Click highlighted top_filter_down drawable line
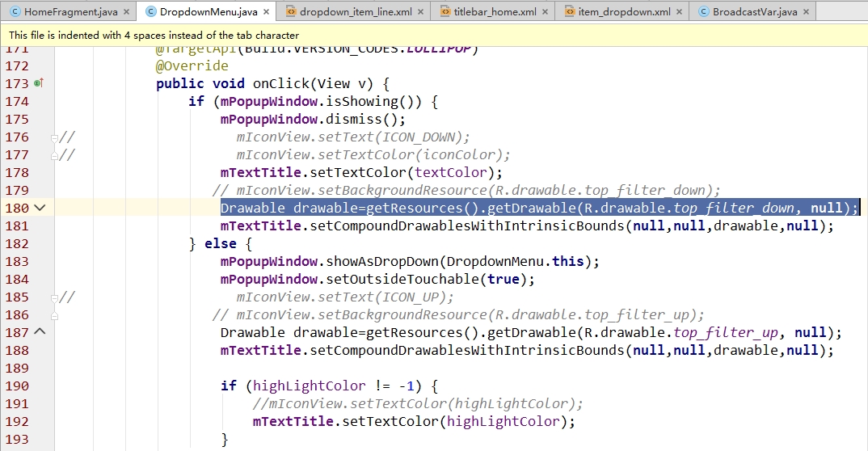The image size is (868, 451). [x=540, y=208]
